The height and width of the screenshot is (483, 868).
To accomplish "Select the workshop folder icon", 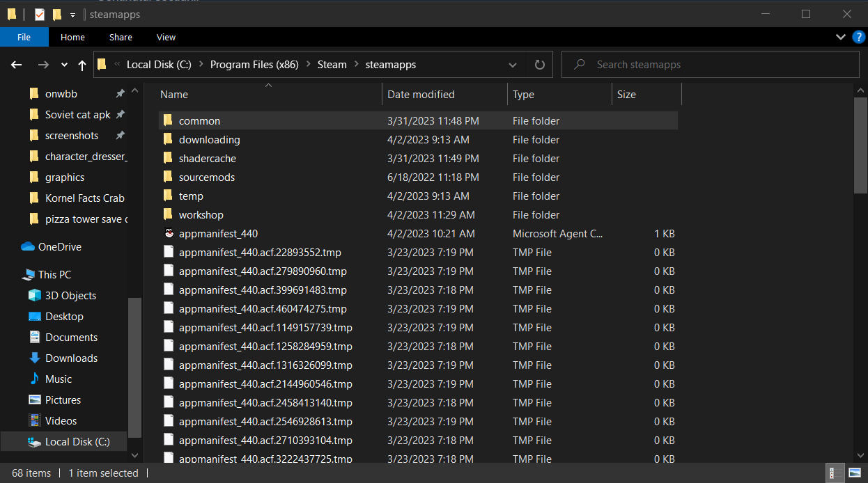I will (x=168, y=214).
